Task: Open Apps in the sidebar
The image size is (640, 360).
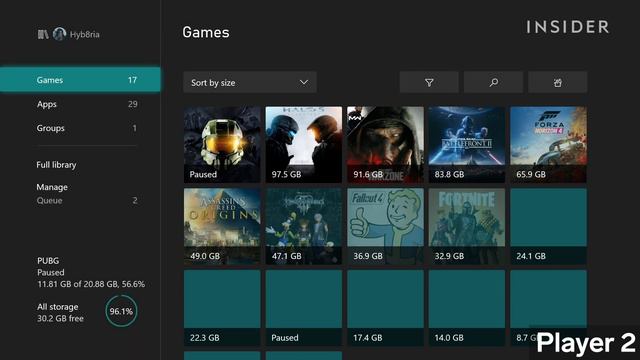Action: [x=80, y=104]
